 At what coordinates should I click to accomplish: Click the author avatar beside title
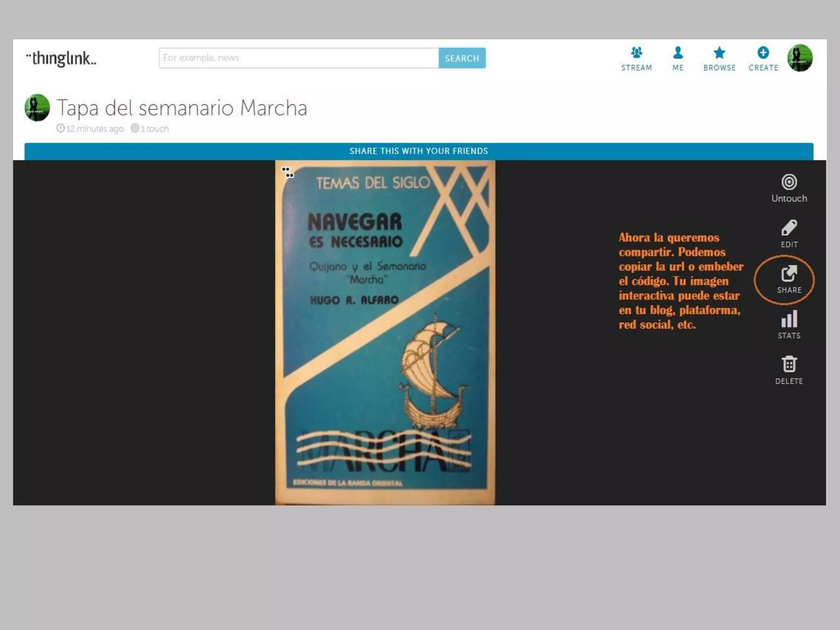point(37,108)
